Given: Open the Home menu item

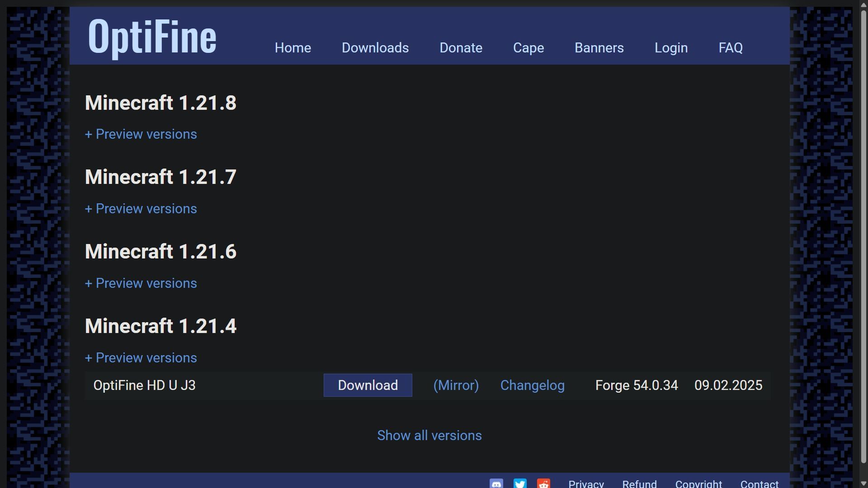Looking at the screenshot, I should click(x=293, y=48).
